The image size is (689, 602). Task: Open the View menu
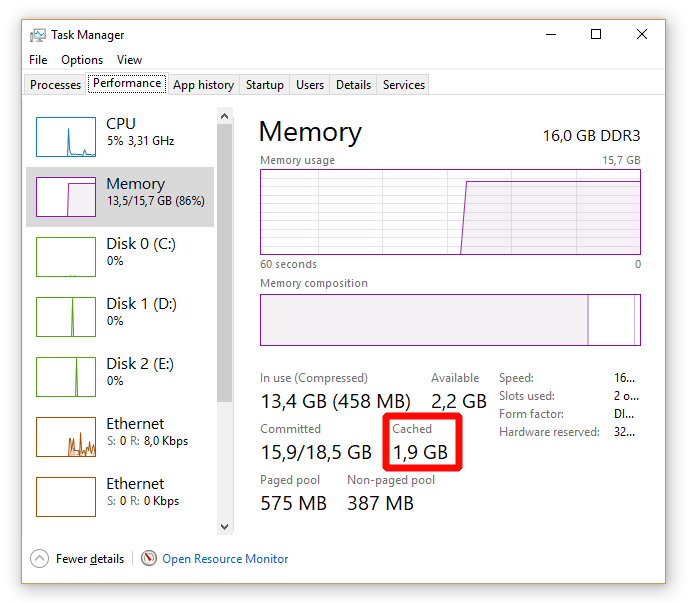coord(129,60)
